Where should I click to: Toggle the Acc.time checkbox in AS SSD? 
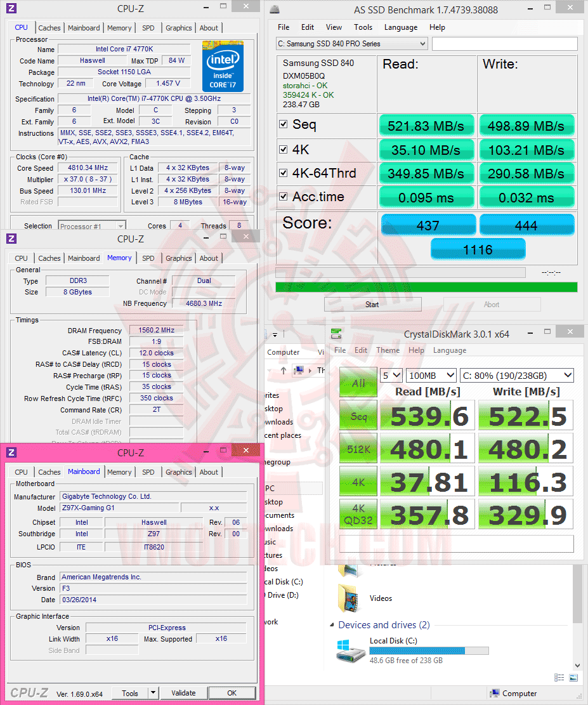[283, 196]
